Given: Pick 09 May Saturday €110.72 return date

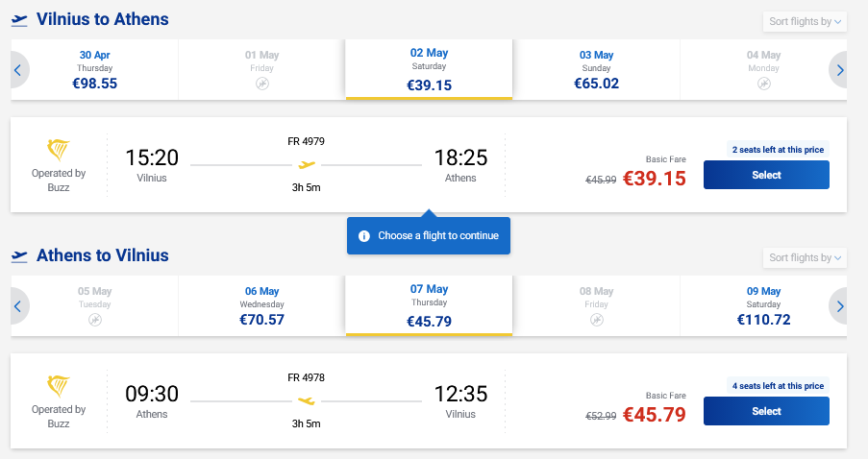Looking at the screenshot, I should [763, 305].
